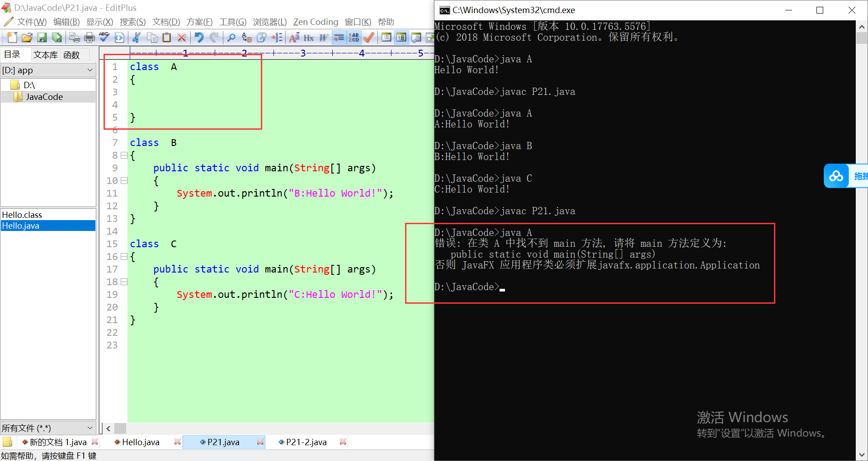Toggle the directory window icon
The height and width of the screenshot is (461, 868).
[387, 38]
